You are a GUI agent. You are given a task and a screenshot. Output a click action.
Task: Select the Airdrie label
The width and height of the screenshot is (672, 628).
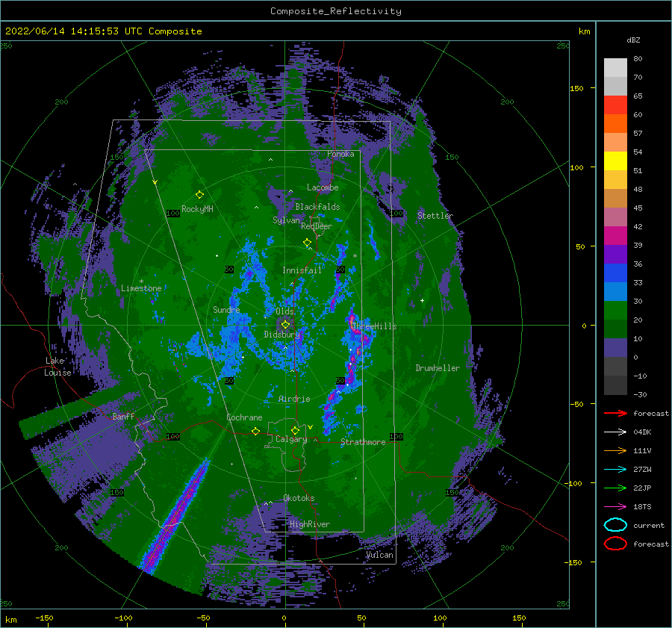tap(294, 399)
